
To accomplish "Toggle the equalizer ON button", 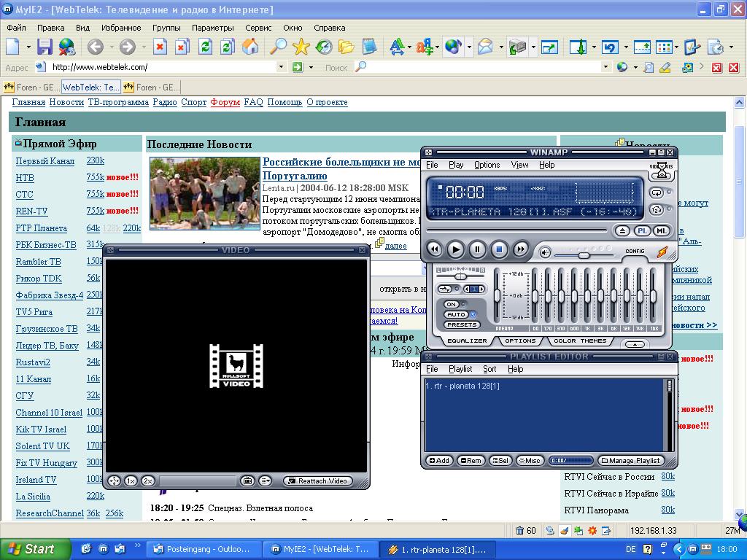I will tap(451, 304).
